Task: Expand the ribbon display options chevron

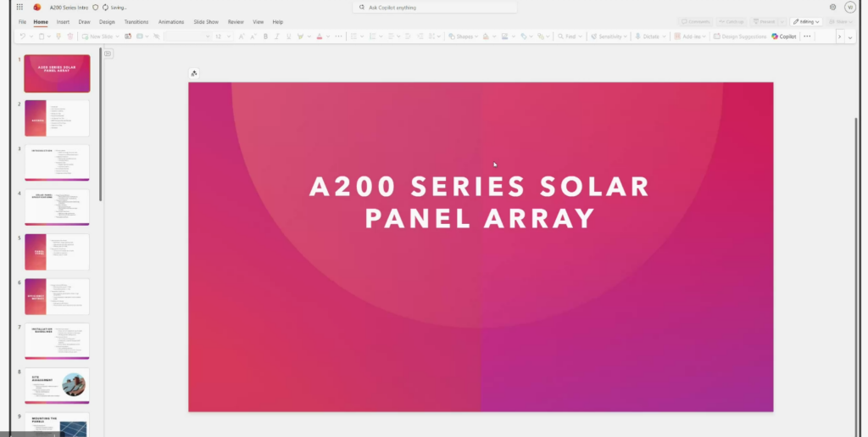Action: [x=850, y=37]
